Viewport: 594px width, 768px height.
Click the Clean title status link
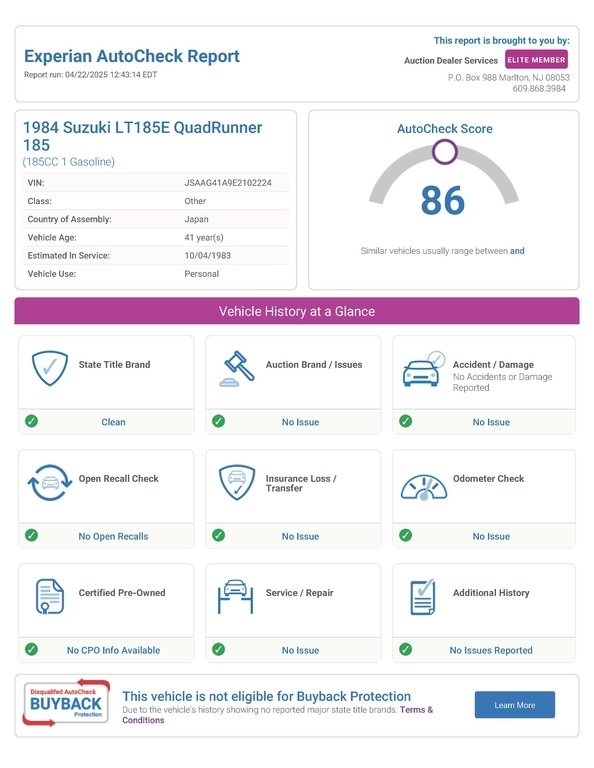tap(113, 422)
